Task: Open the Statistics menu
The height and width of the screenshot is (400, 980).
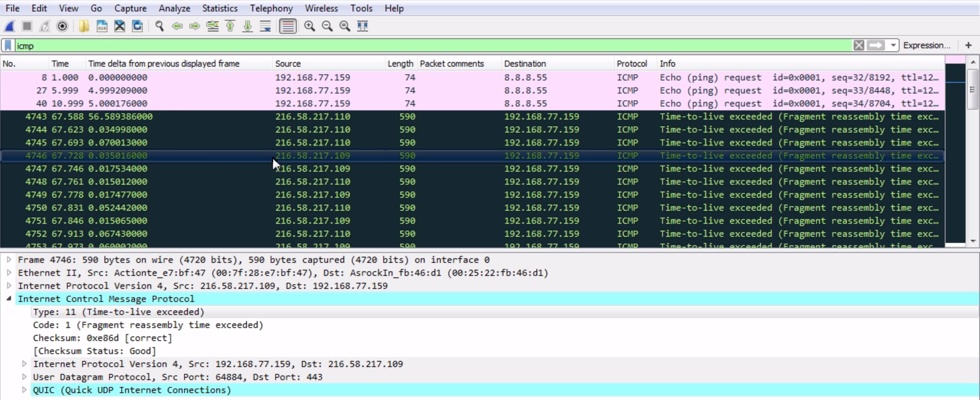Action: (220, 8)
